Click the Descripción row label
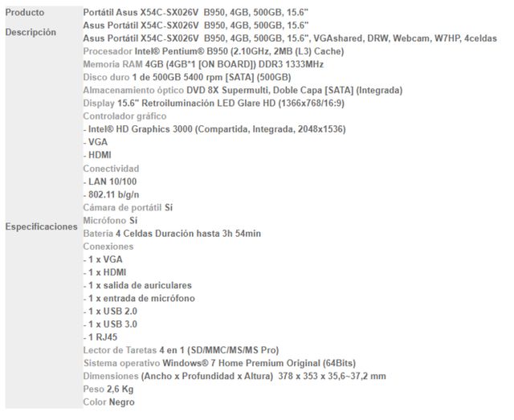The image size is (514, 420). pyautogui.click(x=31, y=32)
